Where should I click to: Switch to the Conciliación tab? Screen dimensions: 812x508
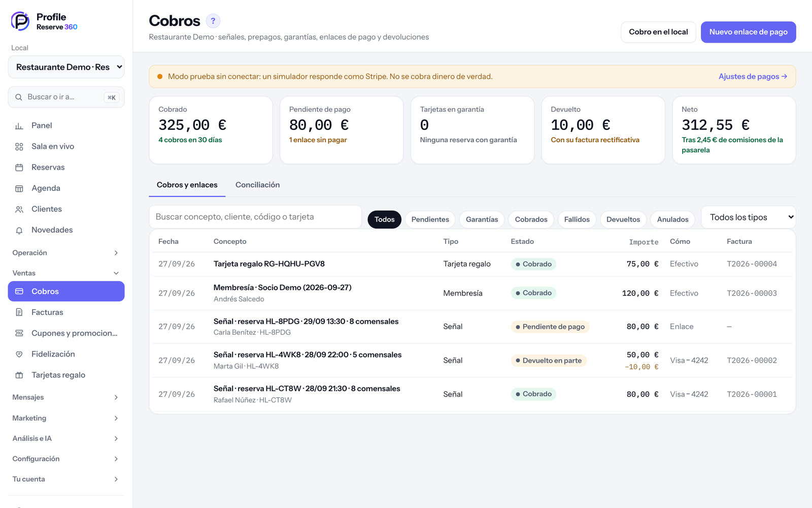[x=257, y=185]
